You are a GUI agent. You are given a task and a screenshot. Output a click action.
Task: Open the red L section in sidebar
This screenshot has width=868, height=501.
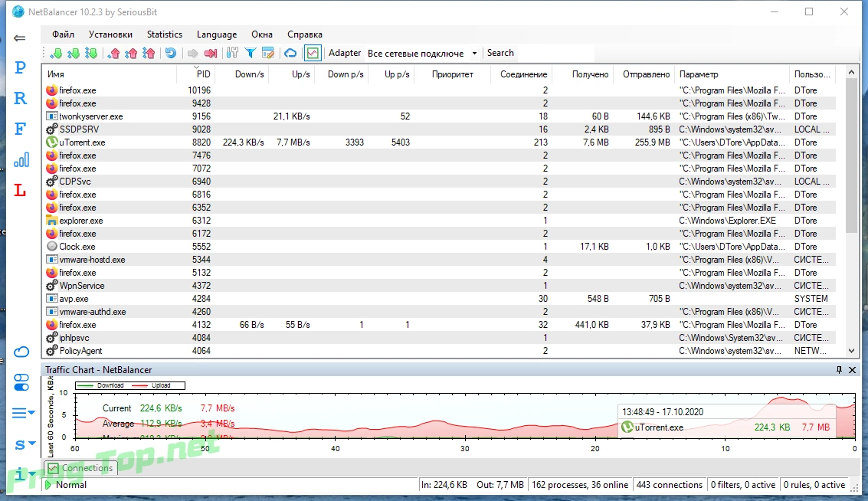tap(20, 191)
